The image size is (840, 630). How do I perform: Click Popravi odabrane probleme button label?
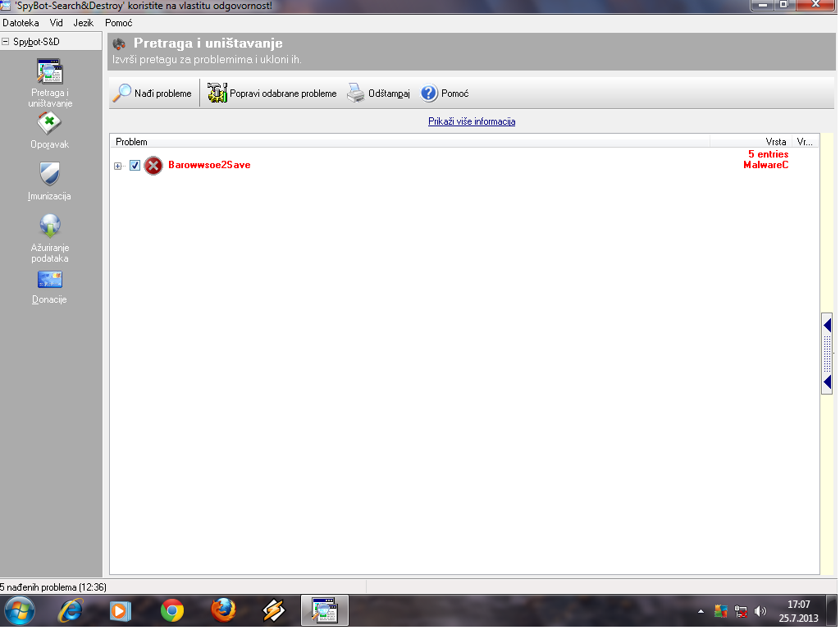pos(283,94)
